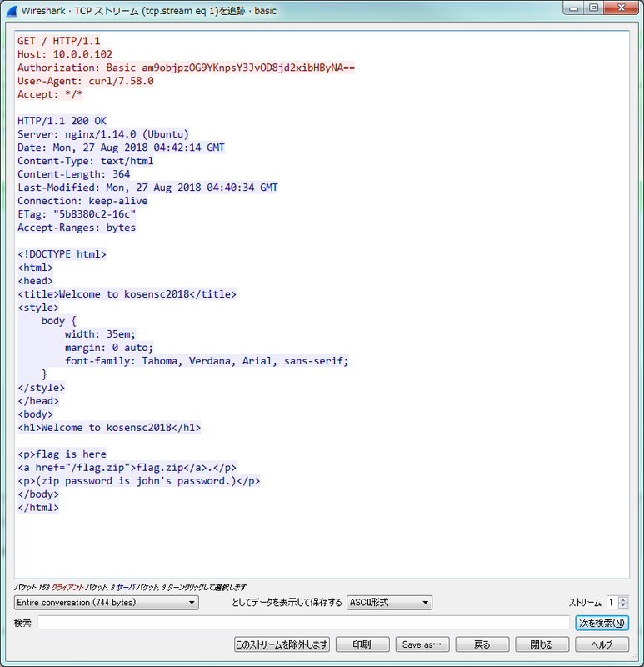Minimize the TCP stream window
Screen dimensions: 644x667
coord(573,8)
